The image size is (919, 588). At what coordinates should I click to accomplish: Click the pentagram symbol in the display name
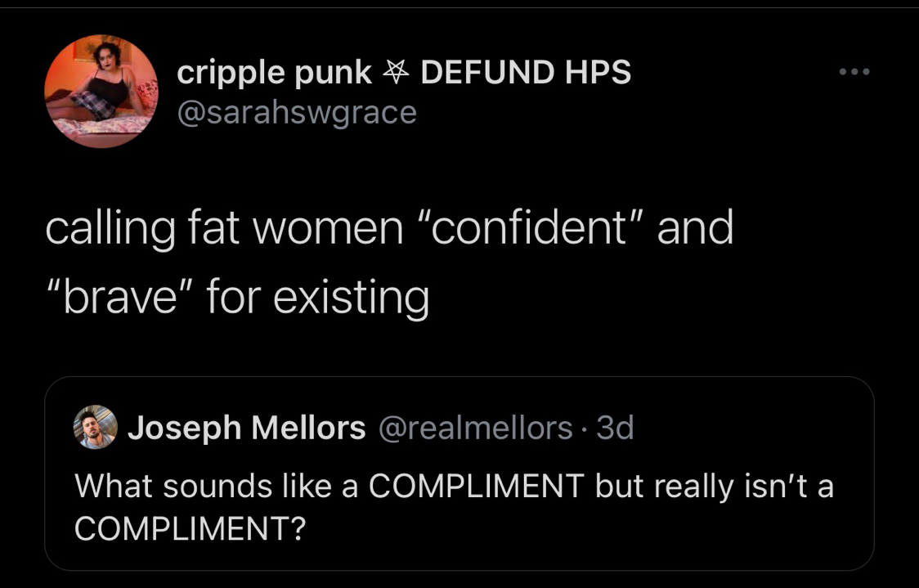[x=396, y=73]
